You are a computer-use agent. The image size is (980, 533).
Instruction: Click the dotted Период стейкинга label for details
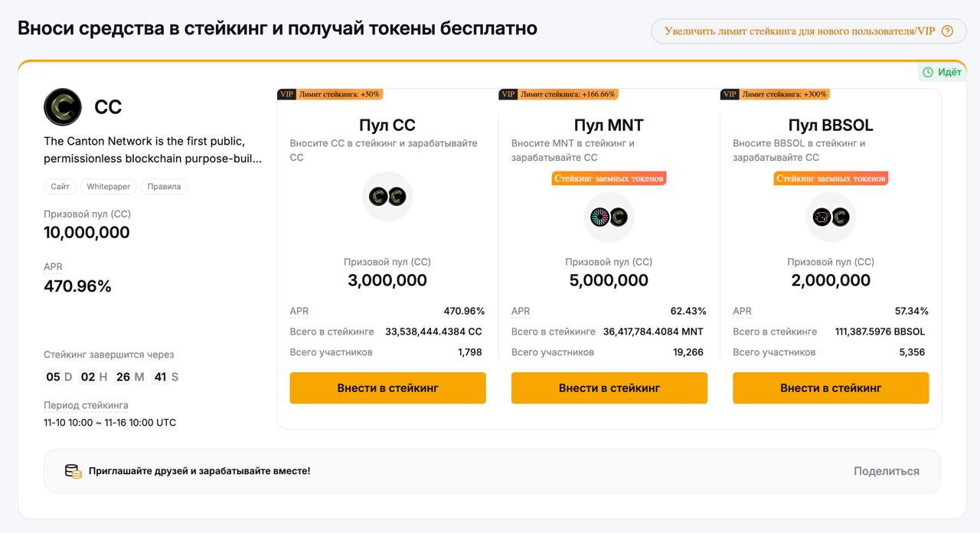click(x=84, y=405)
